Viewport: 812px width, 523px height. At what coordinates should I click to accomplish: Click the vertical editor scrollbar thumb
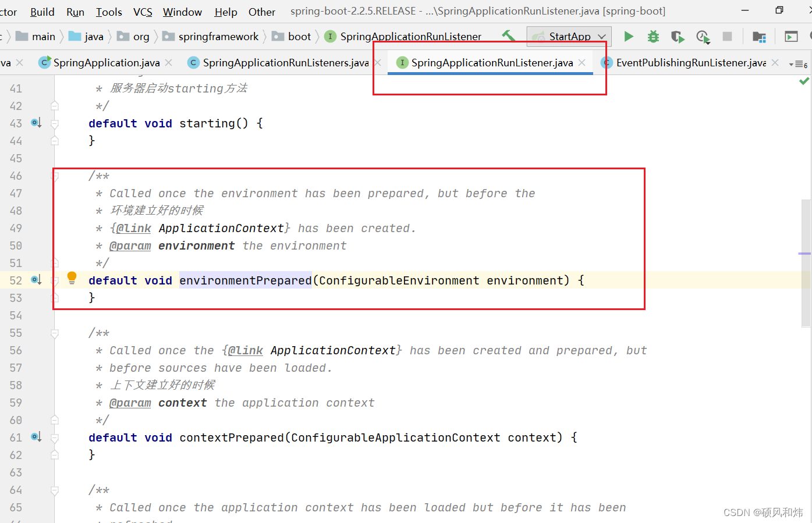pos(806,264)
